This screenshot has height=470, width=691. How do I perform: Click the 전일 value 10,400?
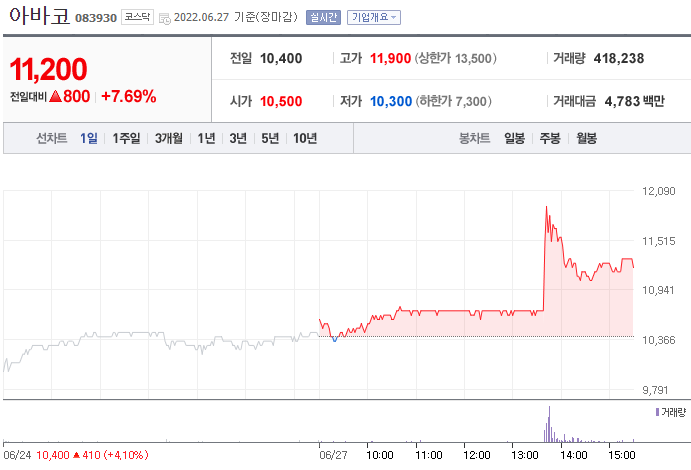281,58
